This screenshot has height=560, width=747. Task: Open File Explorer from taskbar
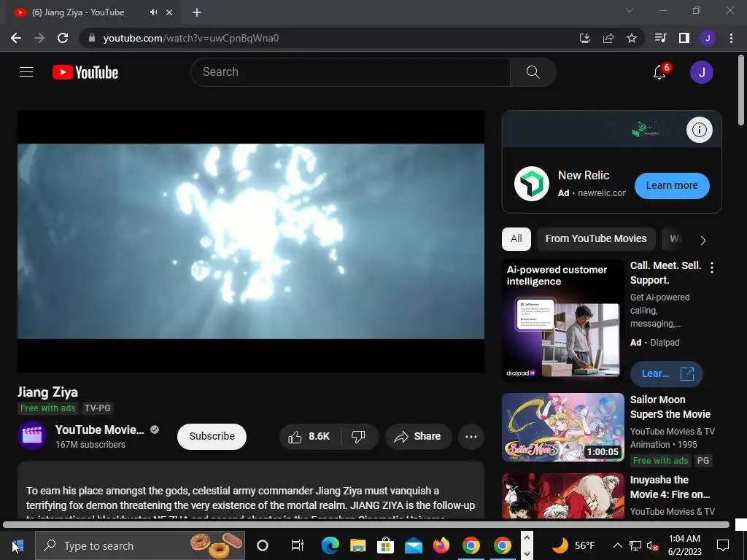[x=357, y=545]
